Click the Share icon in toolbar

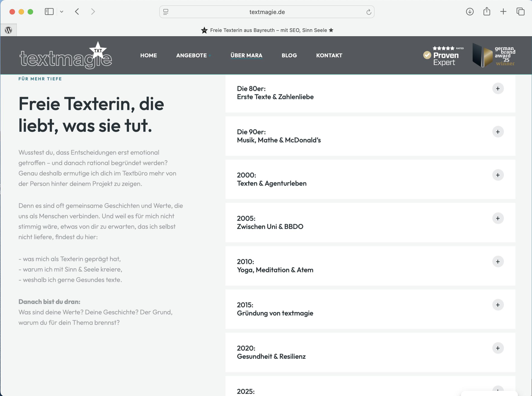[x=486, y=12]
